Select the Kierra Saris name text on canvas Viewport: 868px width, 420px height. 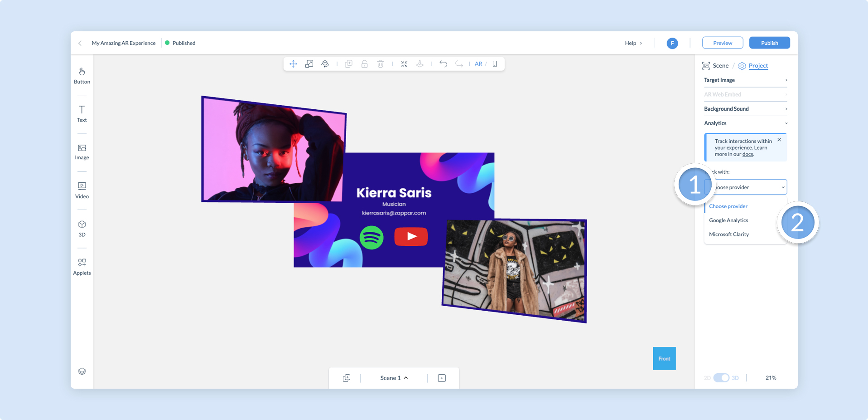coord(394,193)
